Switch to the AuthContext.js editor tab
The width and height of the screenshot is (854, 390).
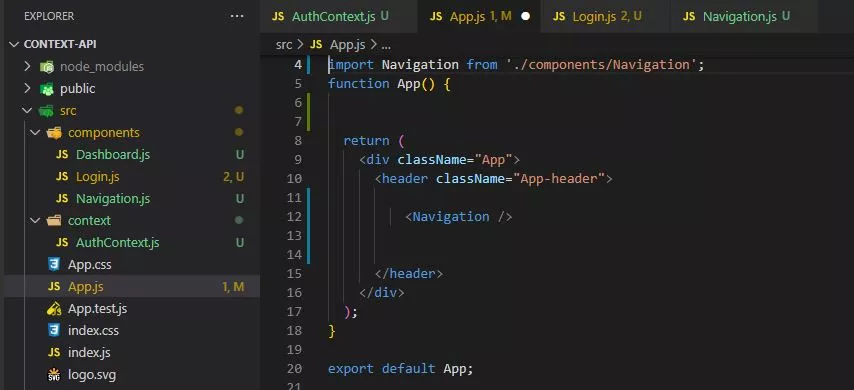tap(339, 16)
